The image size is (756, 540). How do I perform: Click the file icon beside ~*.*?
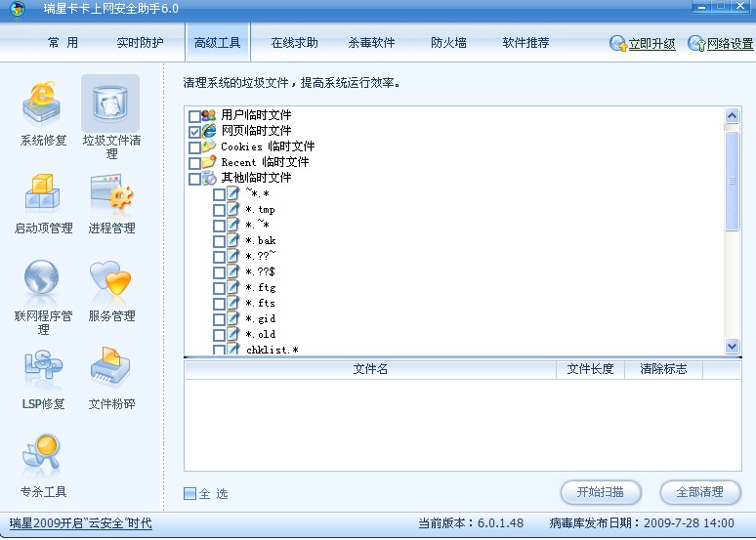click(232, 193)
